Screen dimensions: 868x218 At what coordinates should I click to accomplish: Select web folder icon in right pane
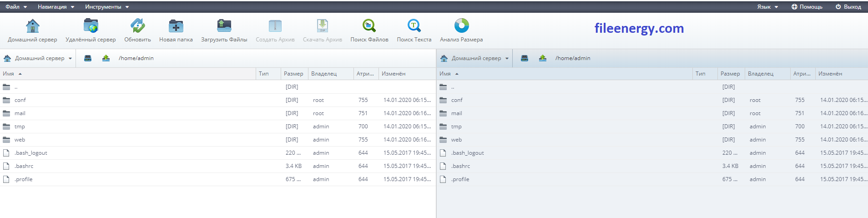point(443,140)
